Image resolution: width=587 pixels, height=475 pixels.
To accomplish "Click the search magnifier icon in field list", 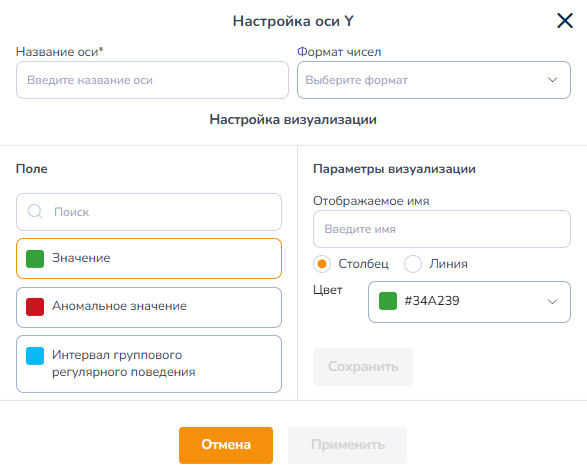I will (35, 211).
